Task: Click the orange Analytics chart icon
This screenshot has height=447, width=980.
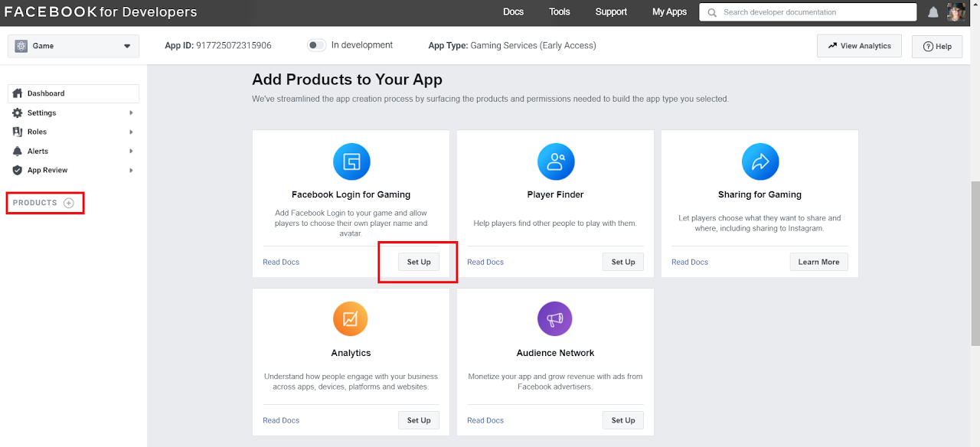Action: click(351, 319)
